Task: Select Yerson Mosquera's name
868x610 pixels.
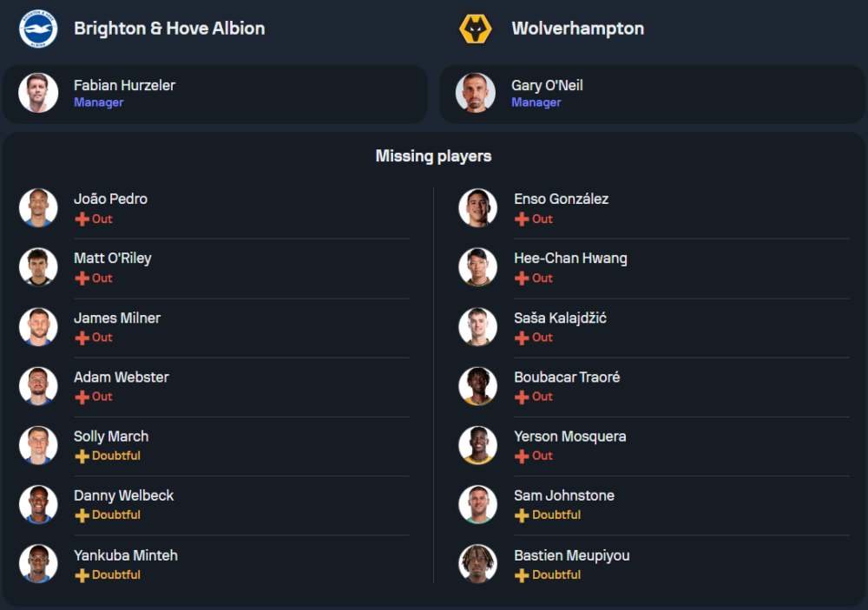Action: click(x=569, y=436)
